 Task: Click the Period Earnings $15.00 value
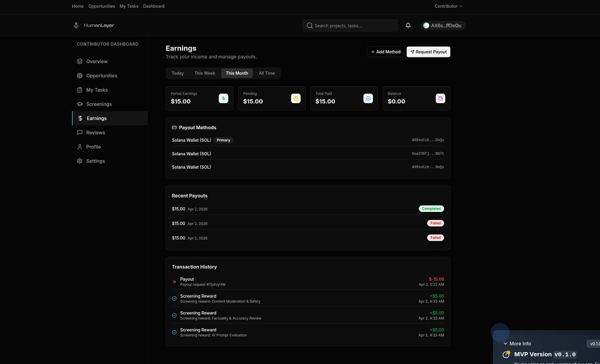180,101
